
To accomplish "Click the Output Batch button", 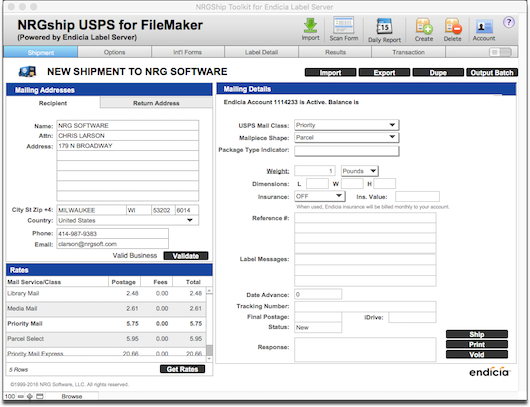I will coord(492,73).
